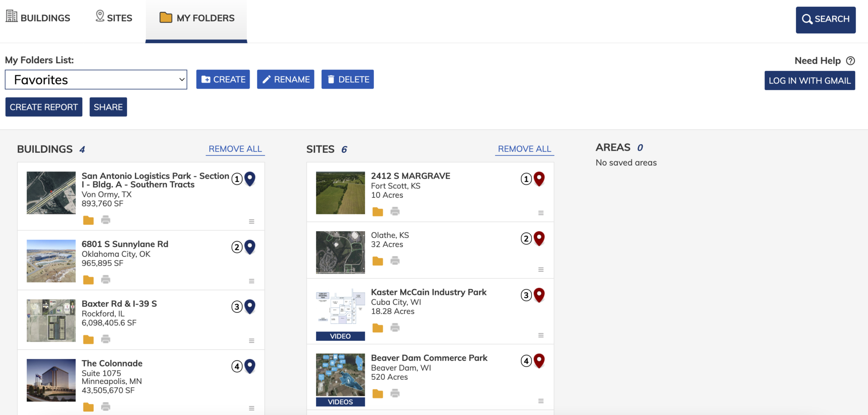The width and height of the screenshot is (868, 415).
Task: Click the CREATE REPORT button
Action: (44, 107)
